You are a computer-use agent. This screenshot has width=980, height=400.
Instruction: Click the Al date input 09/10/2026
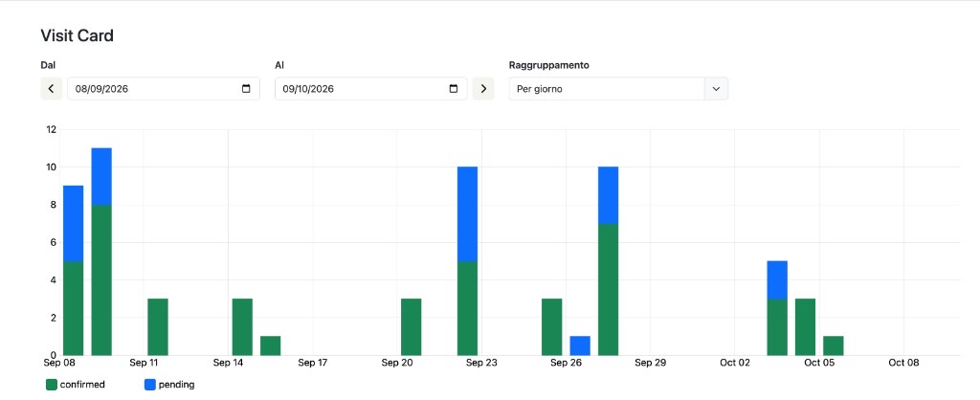[x=371, y=89]
